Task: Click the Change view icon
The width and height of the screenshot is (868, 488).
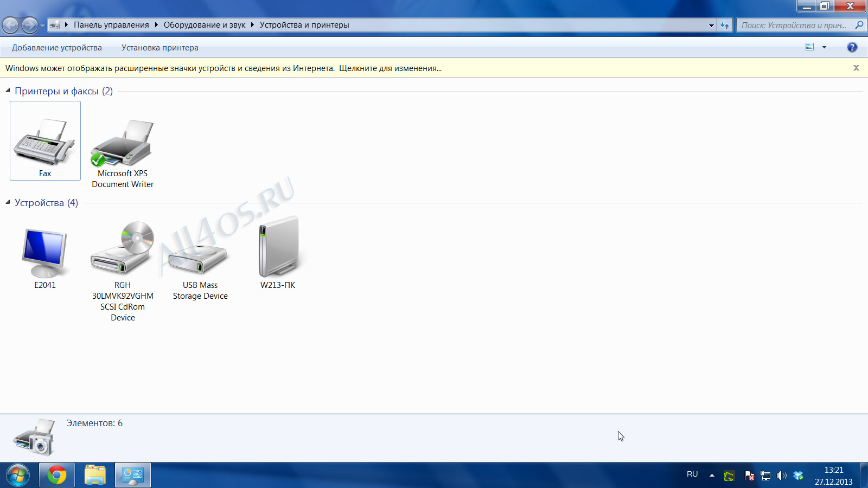Action: pyautogui.click(x=809, y=47)
